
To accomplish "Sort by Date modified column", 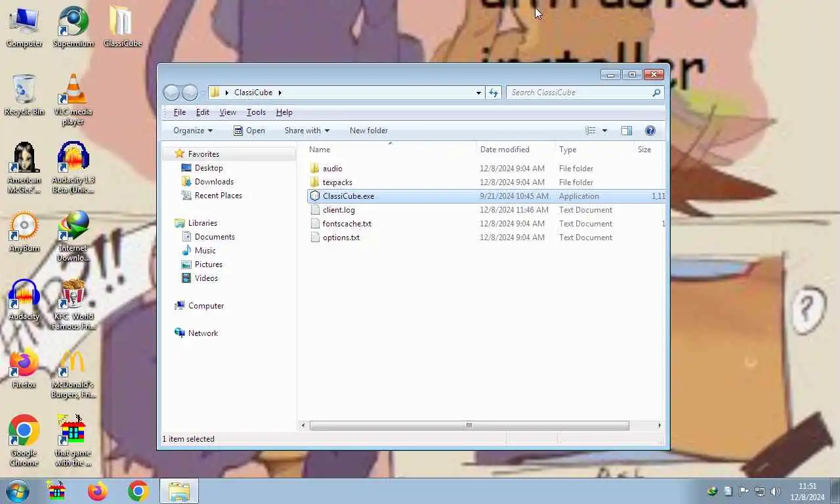I will click(515, 150).
